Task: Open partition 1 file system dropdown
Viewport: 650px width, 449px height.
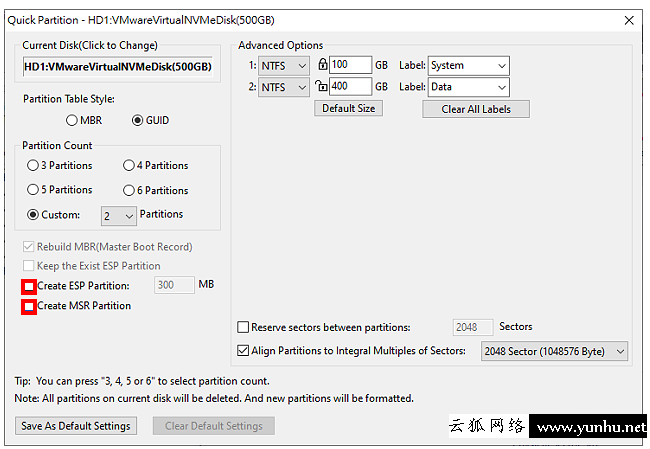Action: [284, 66]
